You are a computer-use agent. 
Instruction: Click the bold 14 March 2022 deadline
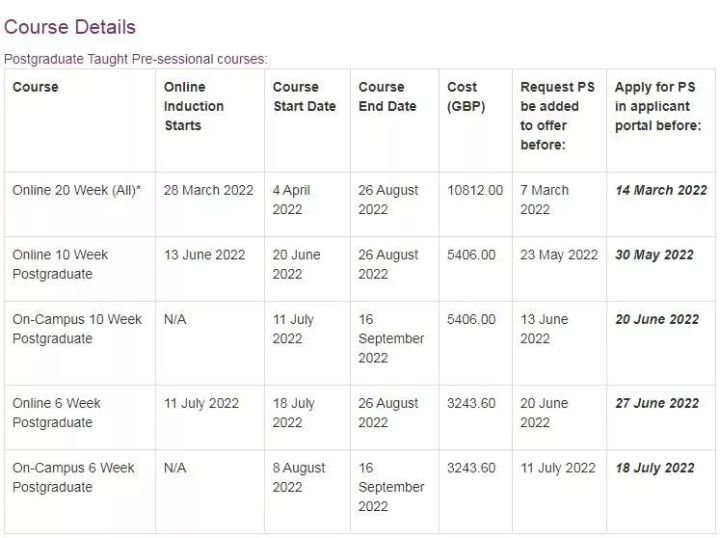(661, 190)
